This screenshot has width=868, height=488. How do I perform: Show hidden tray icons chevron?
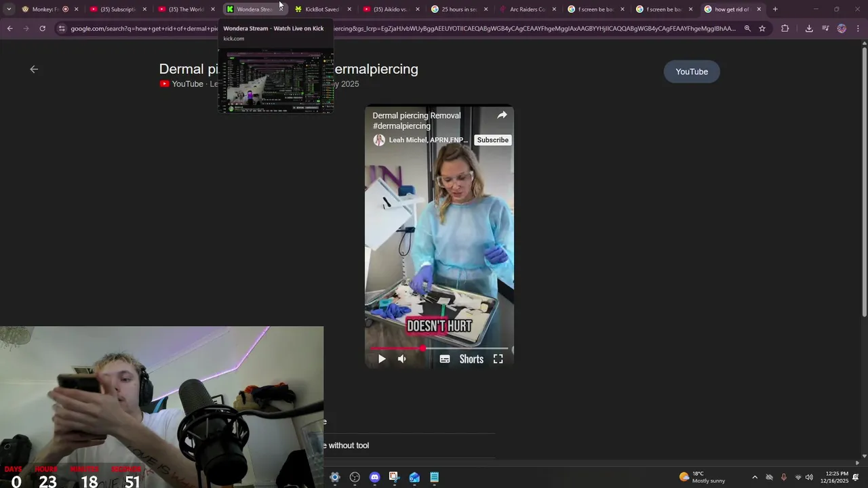coord(755,477)
